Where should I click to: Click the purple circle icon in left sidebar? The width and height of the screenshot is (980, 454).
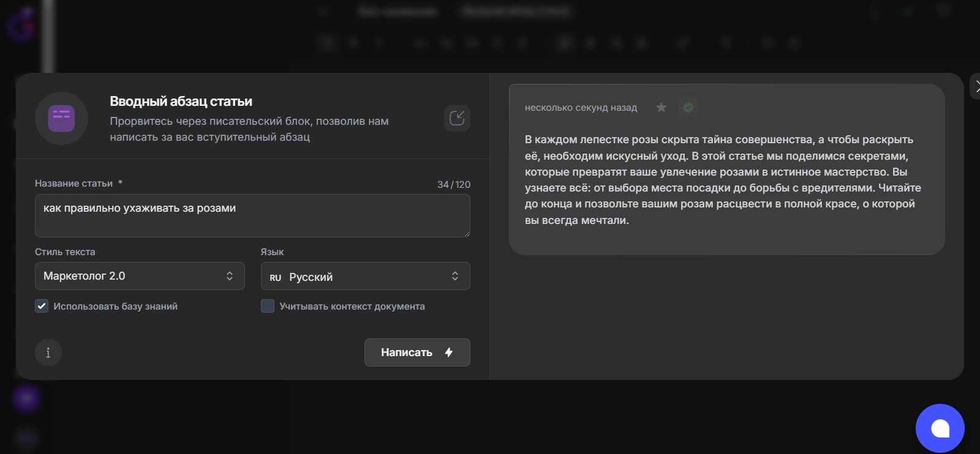(26, 399)
